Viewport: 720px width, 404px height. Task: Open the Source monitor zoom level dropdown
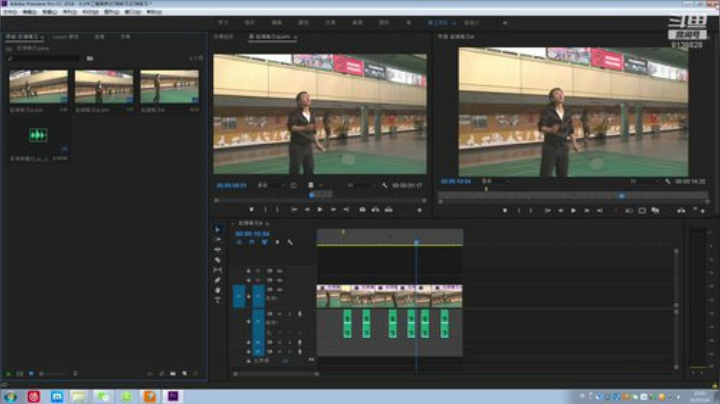[x=270, y=185]
